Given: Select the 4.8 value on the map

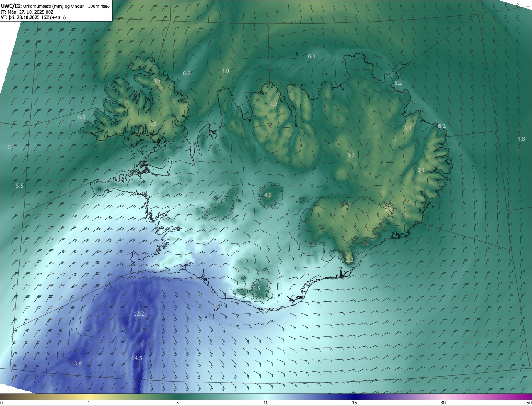Looking at the screenshot, I should point(521,139).
